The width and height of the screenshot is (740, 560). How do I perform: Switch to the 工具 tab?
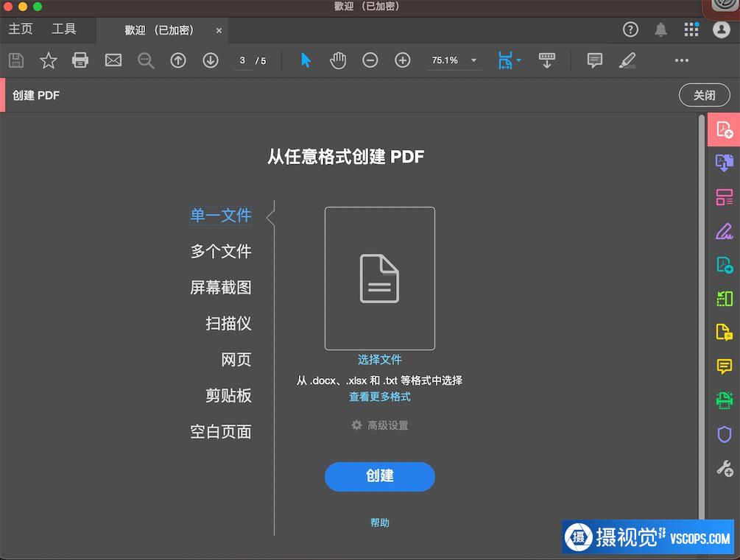[64, 29]
